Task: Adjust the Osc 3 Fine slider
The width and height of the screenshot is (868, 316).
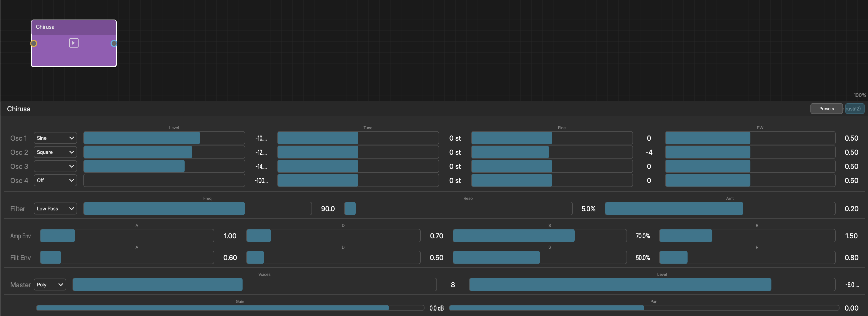Action: coord(552,166)
